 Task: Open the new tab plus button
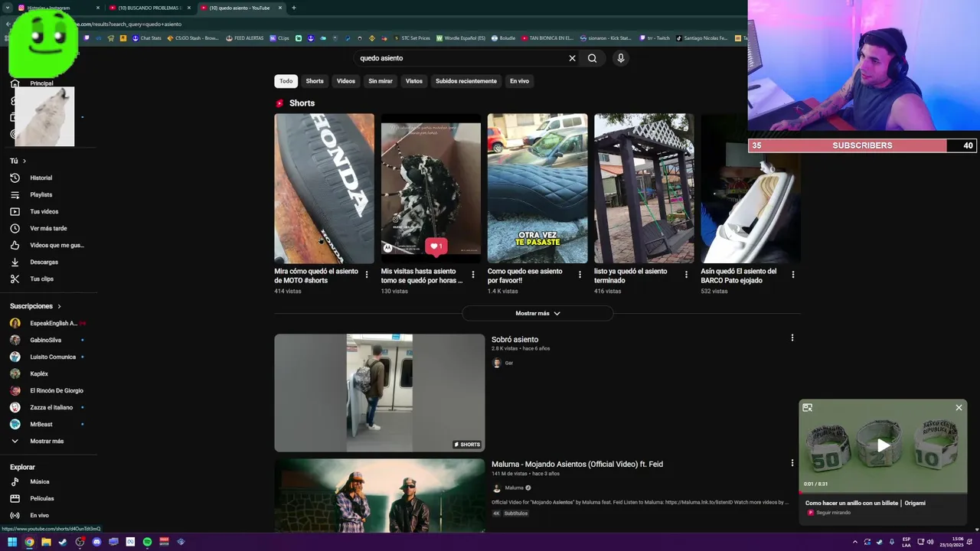coord(294,8)
